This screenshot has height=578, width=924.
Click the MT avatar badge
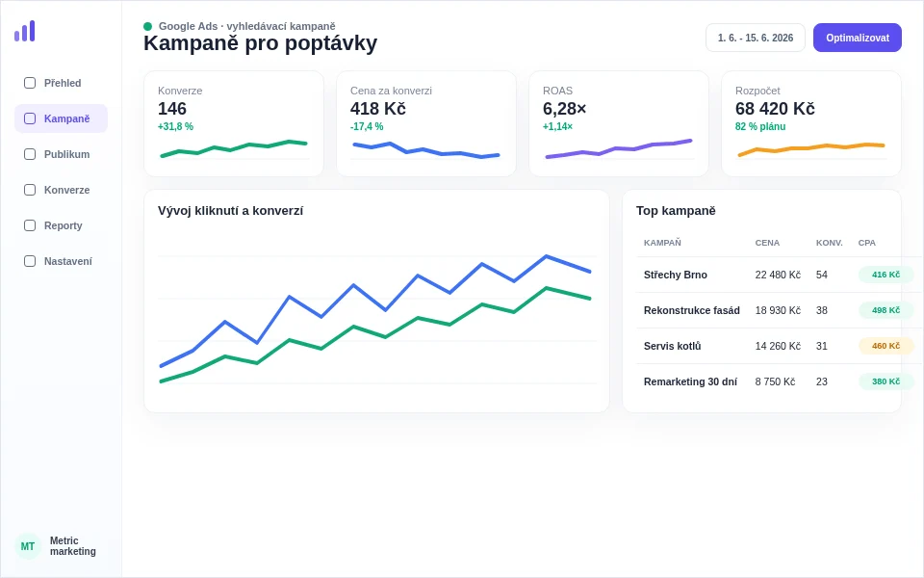tap(28, 546)
